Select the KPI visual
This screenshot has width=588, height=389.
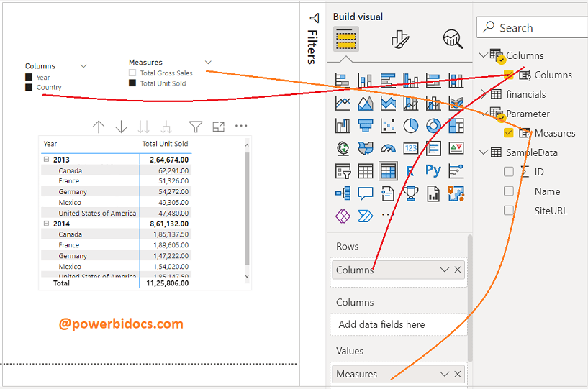click(456, 148)
